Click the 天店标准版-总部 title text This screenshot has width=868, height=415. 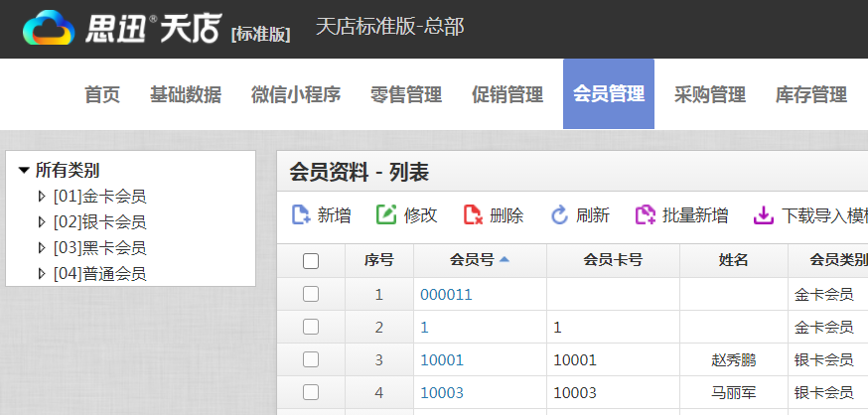[389, 27]
